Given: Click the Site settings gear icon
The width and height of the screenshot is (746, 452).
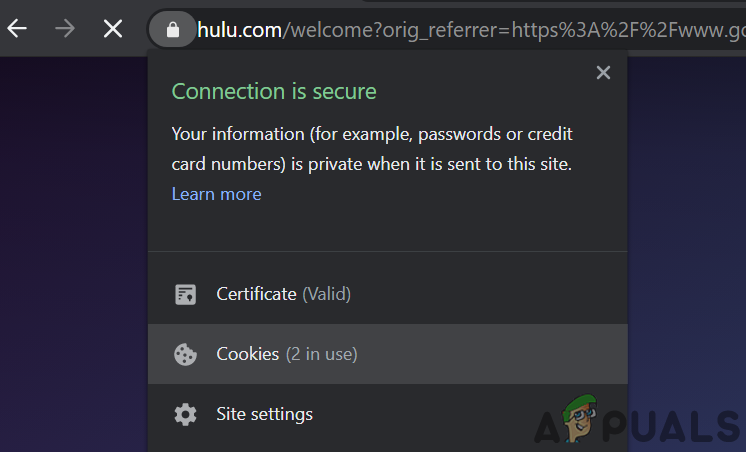Looking at the screenshot, I should tap(185, 414).
